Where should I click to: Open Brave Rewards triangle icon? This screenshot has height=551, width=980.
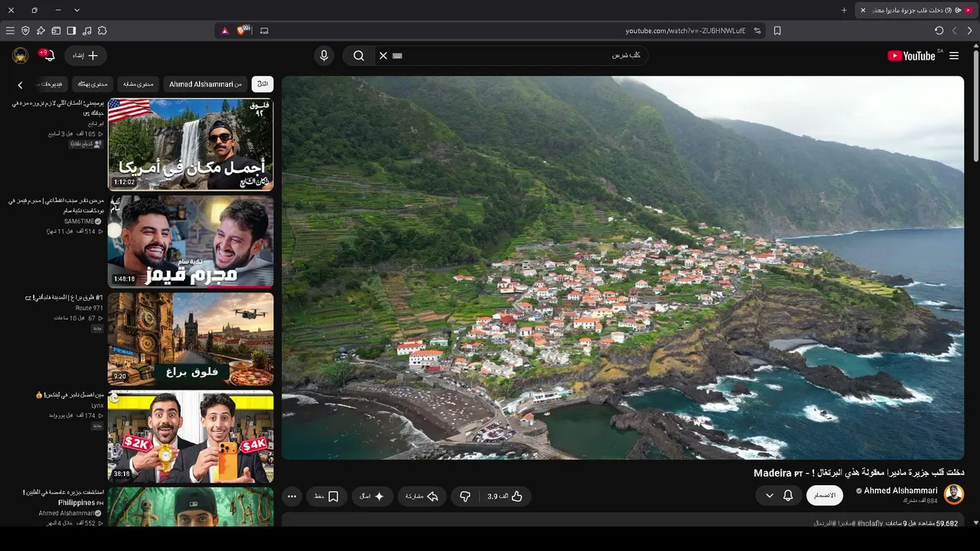[x=225, y=31]
